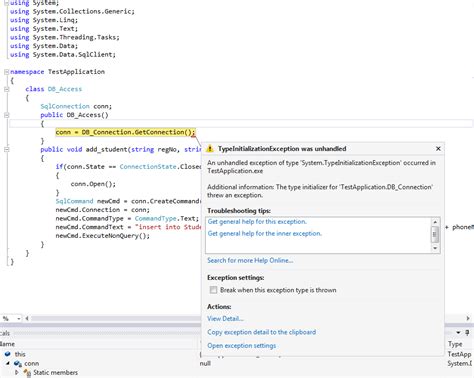474x378 pixels.
Task: Collapse the add_student method block
Action: point(6,149)
